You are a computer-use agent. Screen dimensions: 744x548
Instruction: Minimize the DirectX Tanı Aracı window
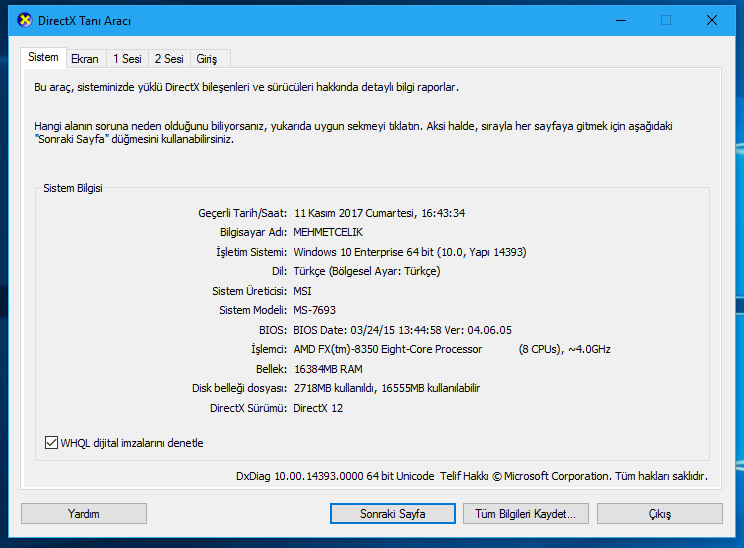coord(621,20)
